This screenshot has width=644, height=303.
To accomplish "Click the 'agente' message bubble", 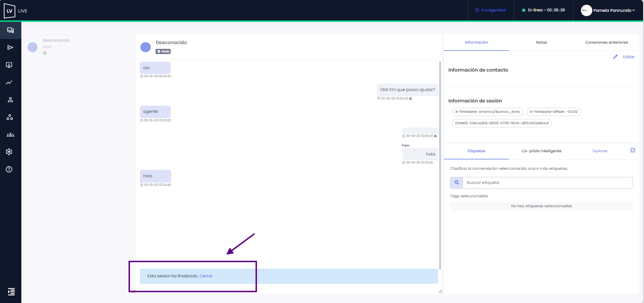I will (x=155, y=111).
